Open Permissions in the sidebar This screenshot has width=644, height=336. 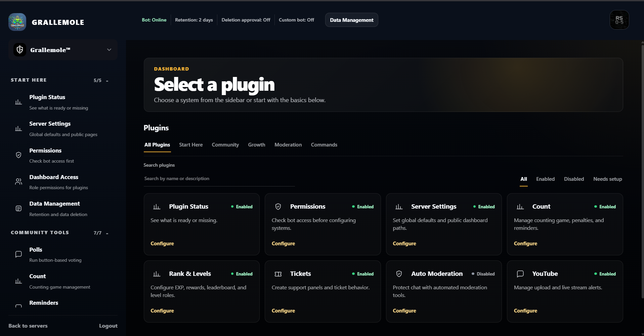[x=63, y=155]
